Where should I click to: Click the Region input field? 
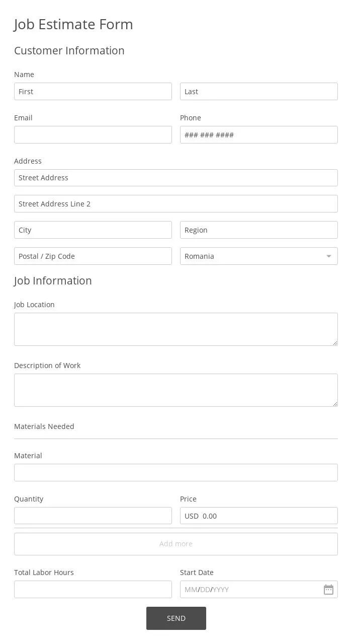[x=258, y=230]
